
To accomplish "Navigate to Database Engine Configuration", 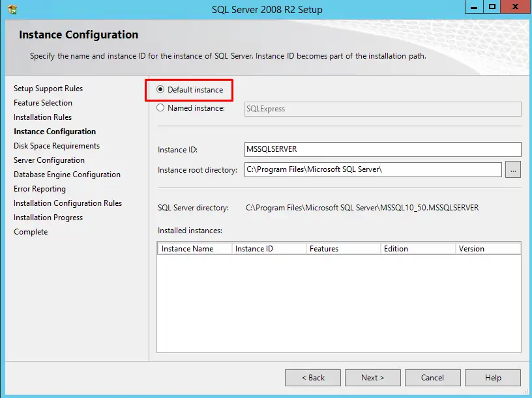I will 66,174.
